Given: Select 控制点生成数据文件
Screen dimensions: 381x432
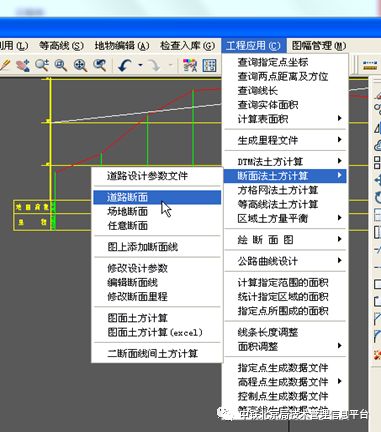Looking at the screenshot, I should click(x=285, y=396).
